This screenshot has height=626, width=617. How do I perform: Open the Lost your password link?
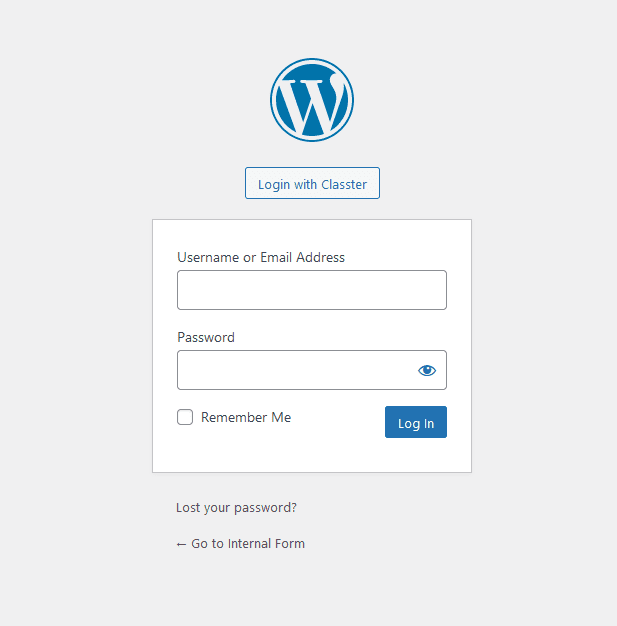236,508
